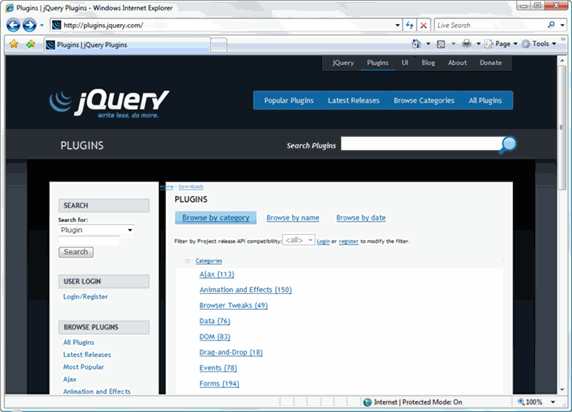
Task: Click Most Popular in sidebar
Action: (83, 367)
